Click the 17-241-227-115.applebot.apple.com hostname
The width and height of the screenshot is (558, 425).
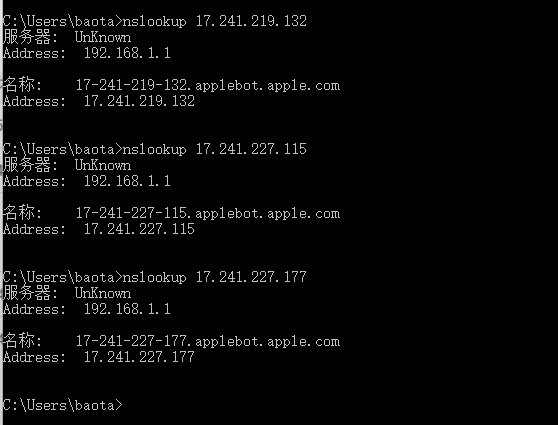[x=208, y=214]
